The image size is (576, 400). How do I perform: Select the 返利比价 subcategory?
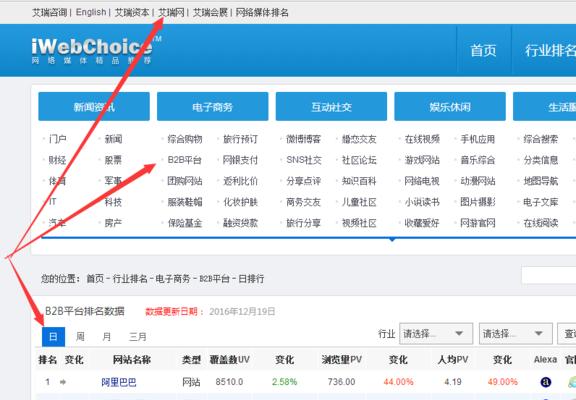pos(241,181)
